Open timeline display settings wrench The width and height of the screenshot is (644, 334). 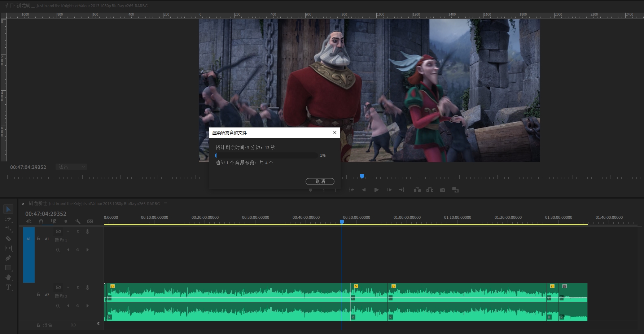(x=78, y=221)
